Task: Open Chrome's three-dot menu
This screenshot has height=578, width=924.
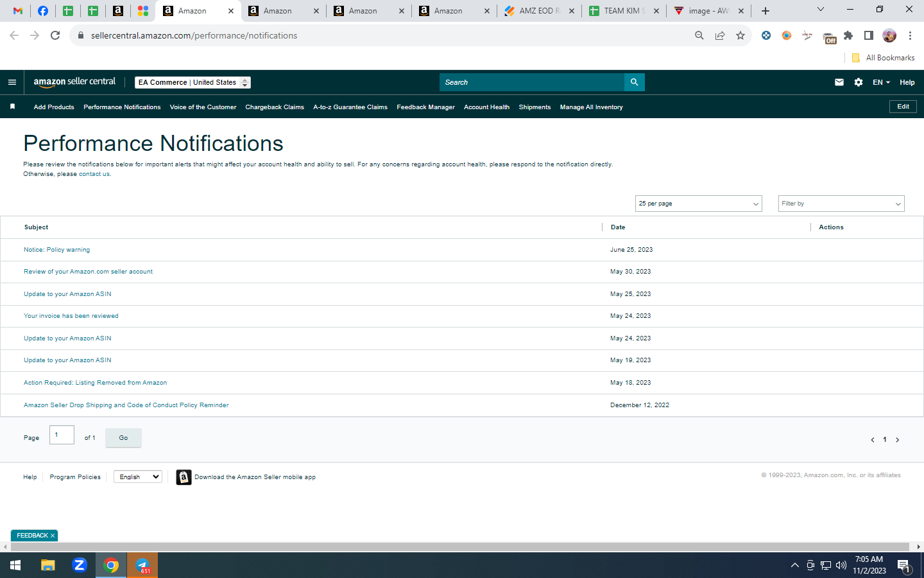Action: (910, 35)
